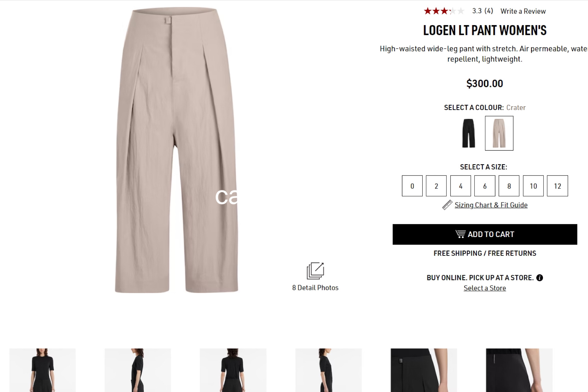The width and height of the screenshot is (588, 392).
Task: Choose size 0
Action: click(x=412, y=186)
